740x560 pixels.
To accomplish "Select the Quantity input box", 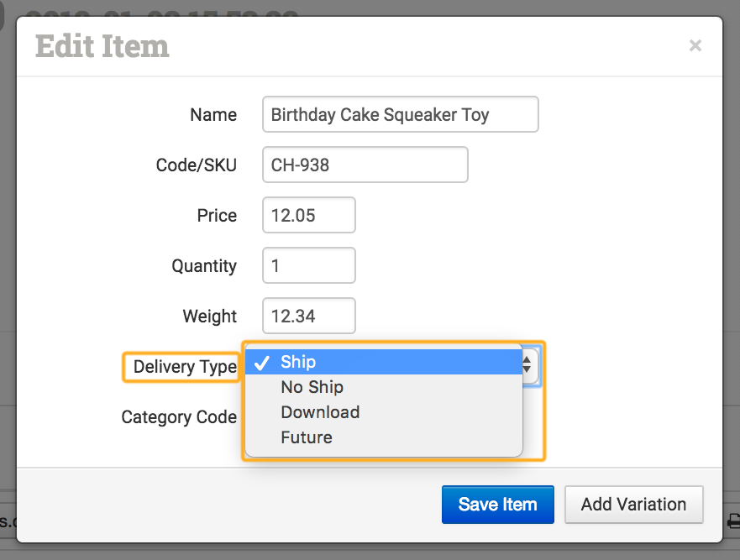I will (308, 266).
